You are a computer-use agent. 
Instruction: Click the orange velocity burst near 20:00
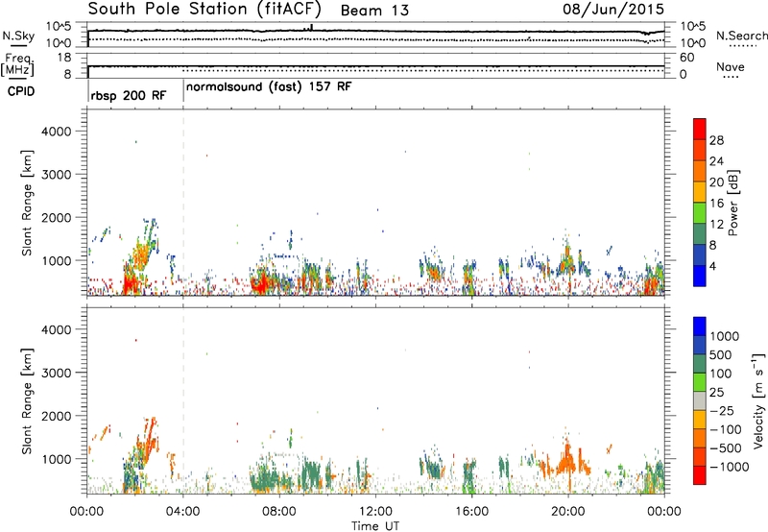(x=568, y=461)
